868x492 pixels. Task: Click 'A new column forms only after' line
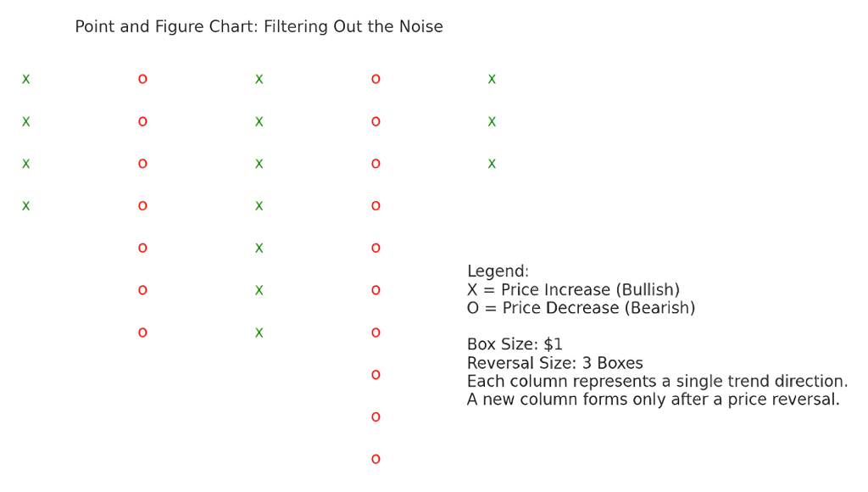point(654,399)
